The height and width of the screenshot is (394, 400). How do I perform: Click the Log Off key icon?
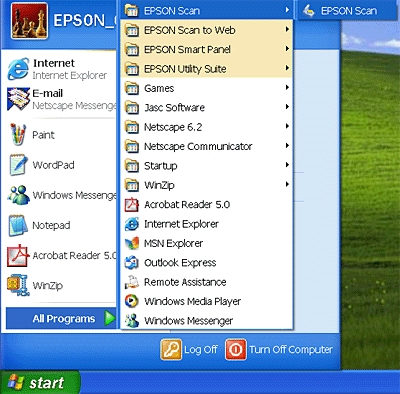pos(171,349)
